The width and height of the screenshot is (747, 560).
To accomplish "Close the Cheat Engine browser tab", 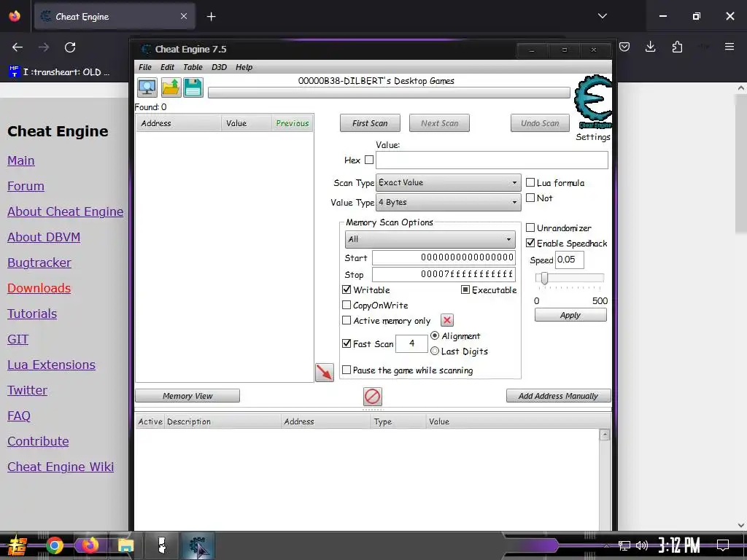I will point(184,16).
